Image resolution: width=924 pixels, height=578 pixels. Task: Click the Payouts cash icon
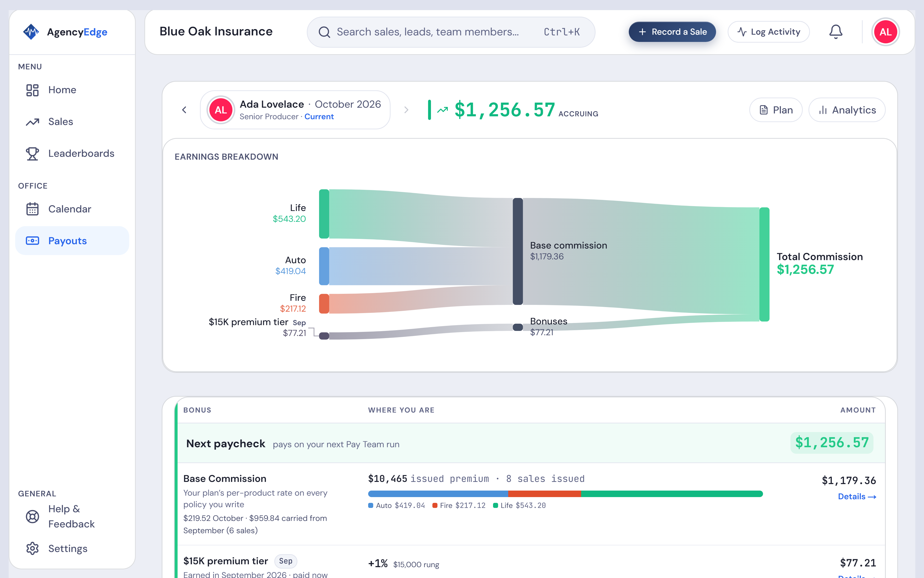click(x=32, y=241)
